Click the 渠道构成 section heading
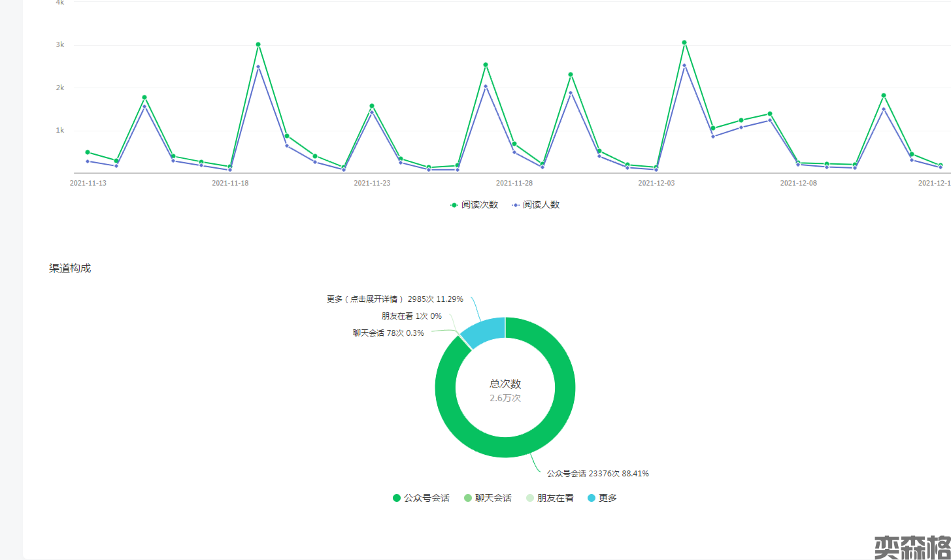Image resolution: width=951 pixels, height=560 pixels. click(70, 268)
